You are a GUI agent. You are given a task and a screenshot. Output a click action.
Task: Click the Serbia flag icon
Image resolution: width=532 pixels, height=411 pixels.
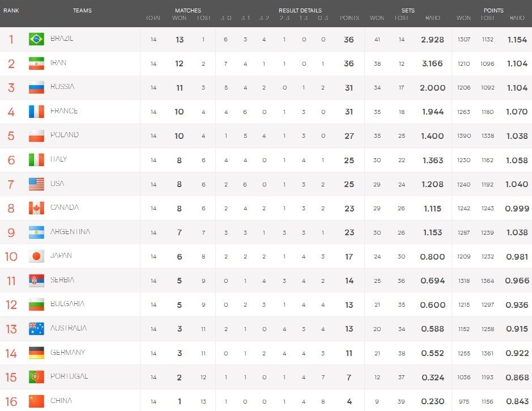click(x=36, y=281)
